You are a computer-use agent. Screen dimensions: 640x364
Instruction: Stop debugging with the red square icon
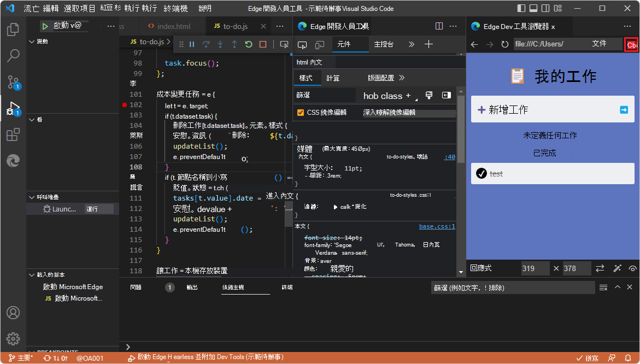(x=263, y=44)
